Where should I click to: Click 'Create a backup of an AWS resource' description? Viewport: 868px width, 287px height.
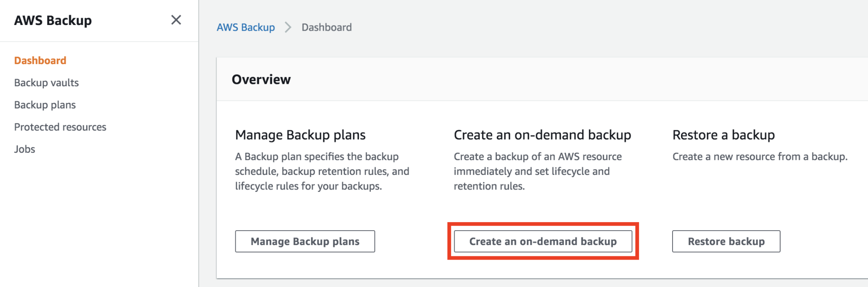pos(538,171)
